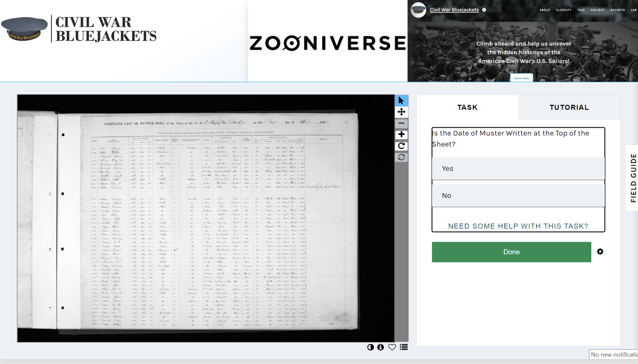Select the pointer tool in image toolbar
This screenshot has width=638, height=364.
[x=401, y=101]
